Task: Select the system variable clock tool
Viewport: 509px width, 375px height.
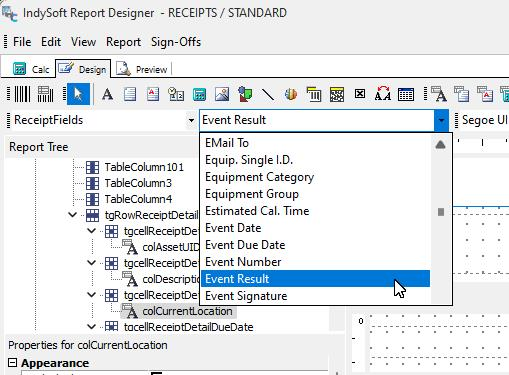Action: coord(176,94)
